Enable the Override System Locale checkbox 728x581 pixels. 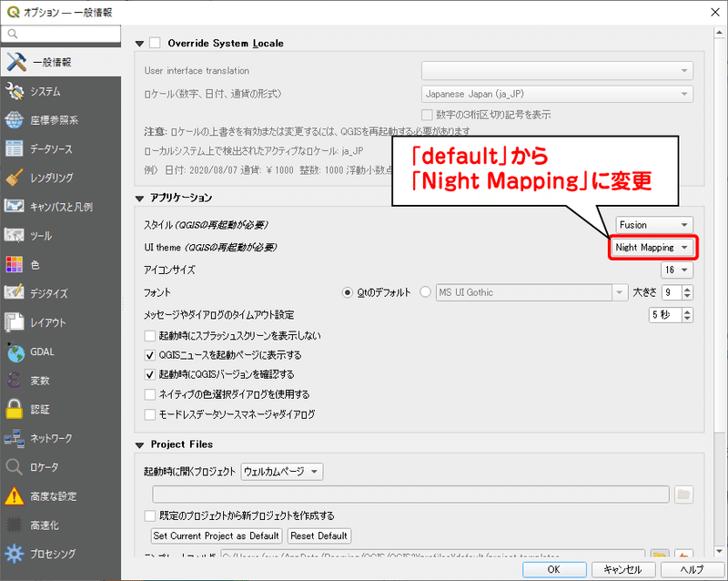[x=155, y=43]
